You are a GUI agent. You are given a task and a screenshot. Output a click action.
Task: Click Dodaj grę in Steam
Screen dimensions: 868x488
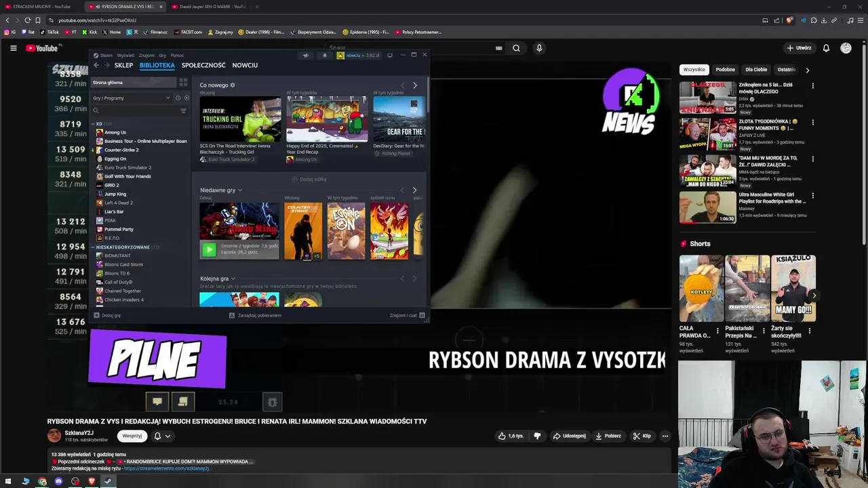(x=107, y=315)
